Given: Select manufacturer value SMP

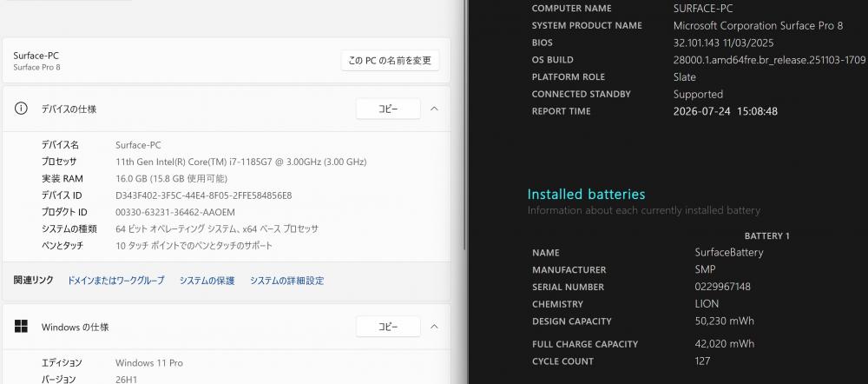Looking at the screenshot, I should point(705,269).
